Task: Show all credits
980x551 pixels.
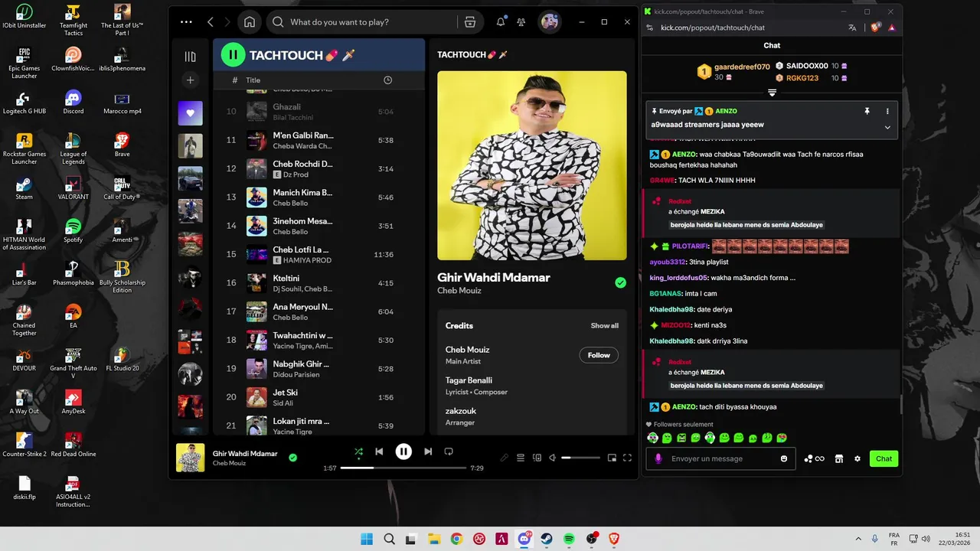Action: tap(604, 326)
